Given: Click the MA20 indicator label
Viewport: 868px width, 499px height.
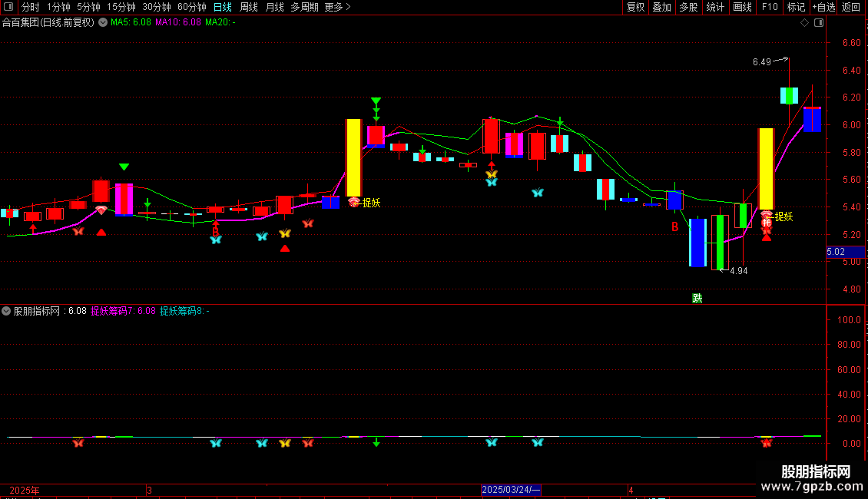Looking at the screenshot, I should tap(220, 23).
